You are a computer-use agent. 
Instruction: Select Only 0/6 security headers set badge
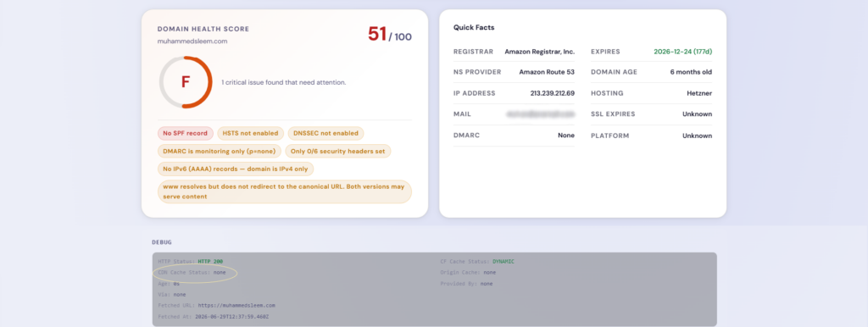pos(338,151)
